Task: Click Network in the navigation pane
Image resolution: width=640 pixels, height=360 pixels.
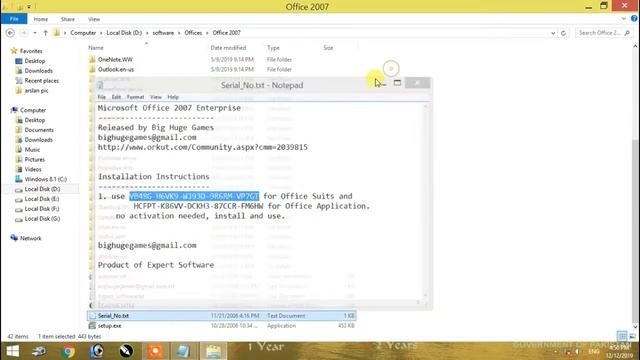Action: point(31,238)
